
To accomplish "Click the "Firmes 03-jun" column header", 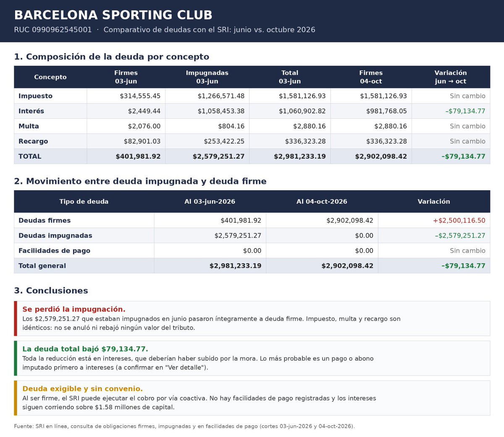I will (x=126, y=77).
